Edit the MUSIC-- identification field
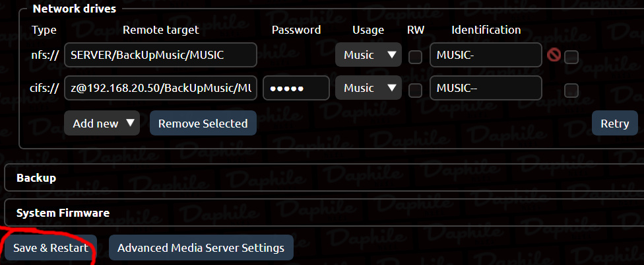Screen dimensions: 644x265 pyautogui.click(x=486, y=88)
